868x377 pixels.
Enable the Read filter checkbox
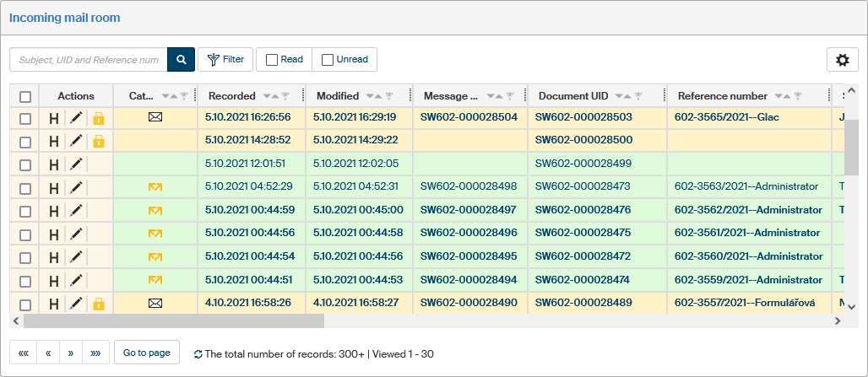(x=272, y=60)
